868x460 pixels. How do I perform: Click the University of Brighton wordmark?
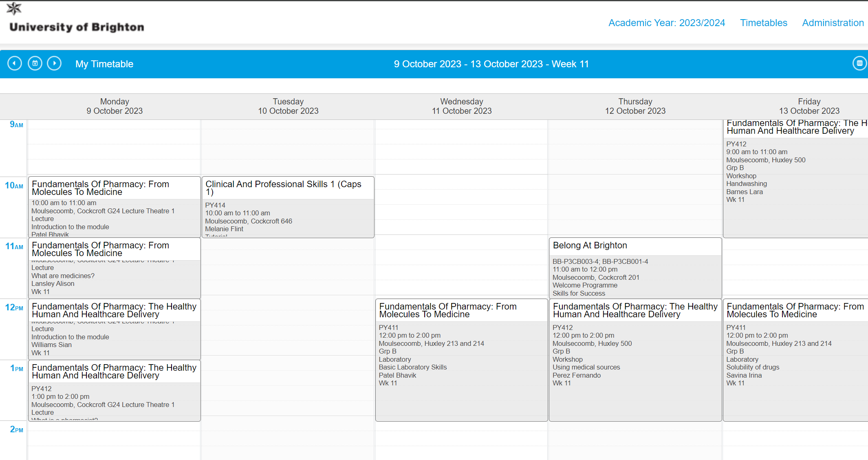click(77, 27)
